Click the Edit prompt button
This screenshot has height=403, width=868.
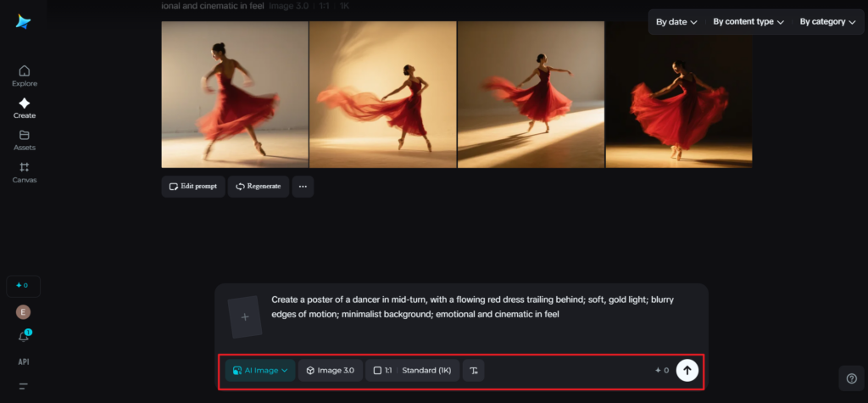point(193,187)
